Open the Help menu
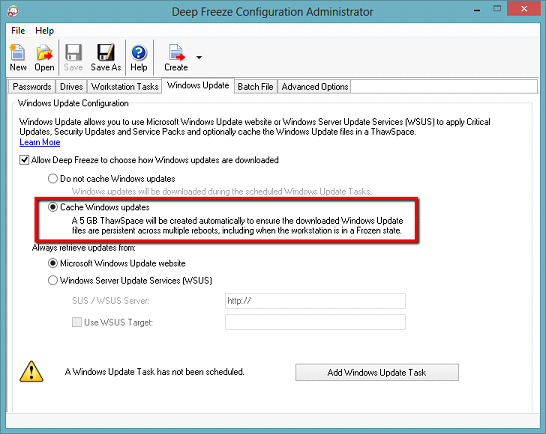Image resolution: width=546 pixels, height=434 pixels. tap(44, 31)
